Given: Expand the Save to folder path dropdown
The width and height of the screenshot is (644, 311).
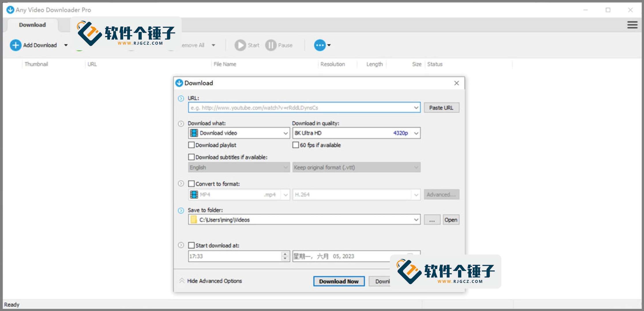Looking at the screenshot, I should 416,219.
